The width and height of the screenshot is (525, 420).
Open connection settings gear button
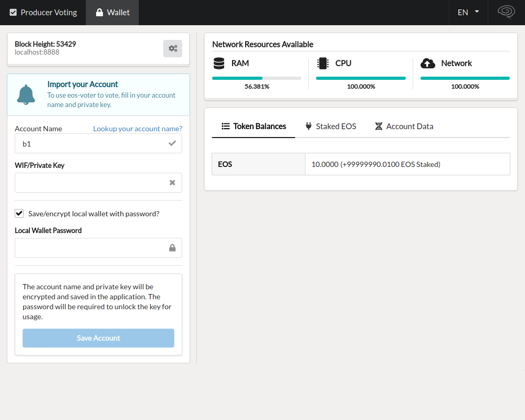173,48
